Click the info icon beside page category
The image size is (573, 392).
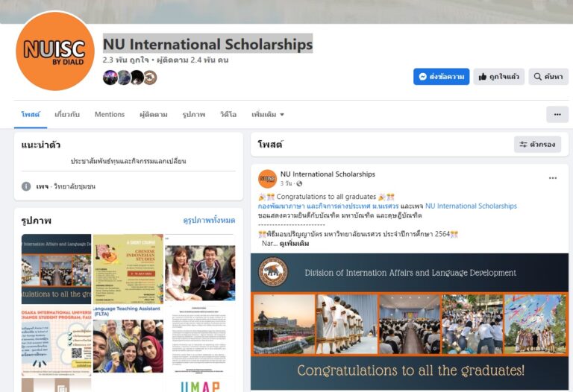(26, 186)
